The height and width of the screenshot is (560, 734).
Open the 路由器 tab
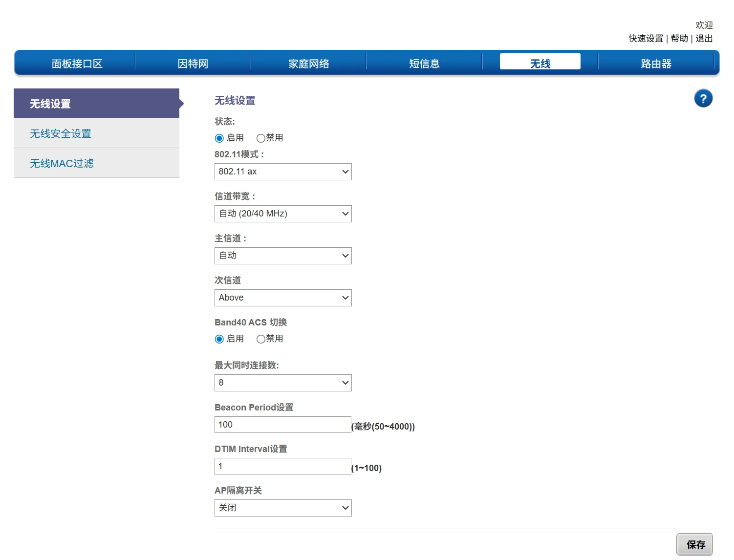tap(656, 64)
